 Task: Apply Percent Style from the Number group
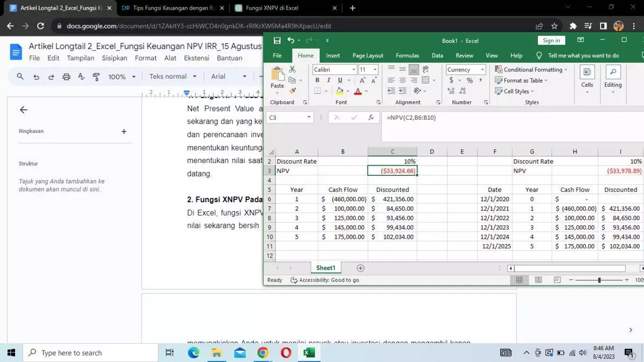point(470,80)
